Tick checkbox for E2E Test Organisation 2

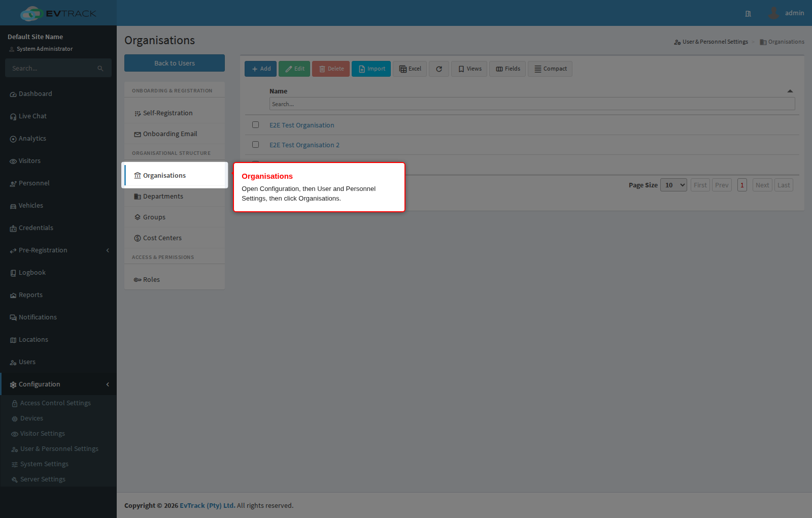click(x=256, y=145)
